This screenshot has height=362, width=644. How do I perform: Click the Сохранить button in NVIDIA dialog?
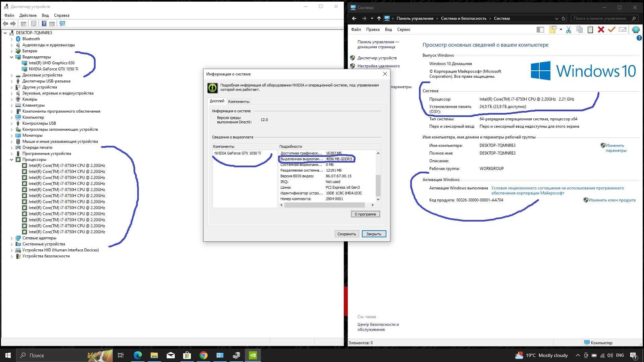pyautogui.click(x=346, y=234)
